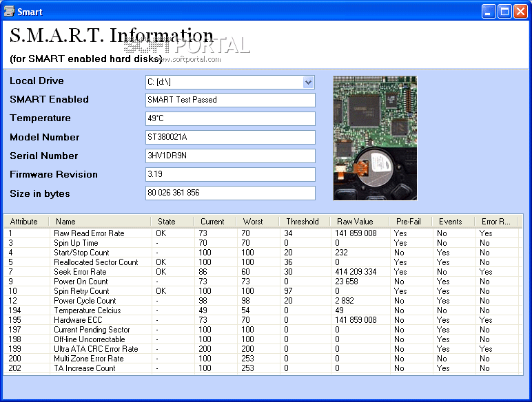The width and height of the screenshot is (532, 402).
Task: Click the SMART Enabled status field
Action: tap(230, 100)
